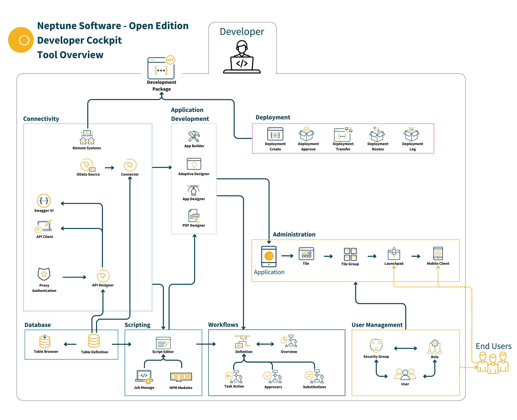Click the Development Package icon

click(x=161, y=67)
